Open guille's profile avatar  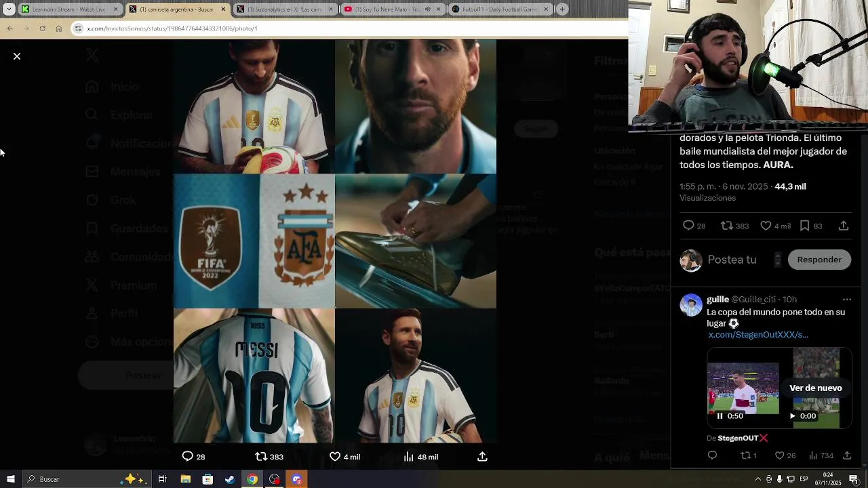point(691,305)
